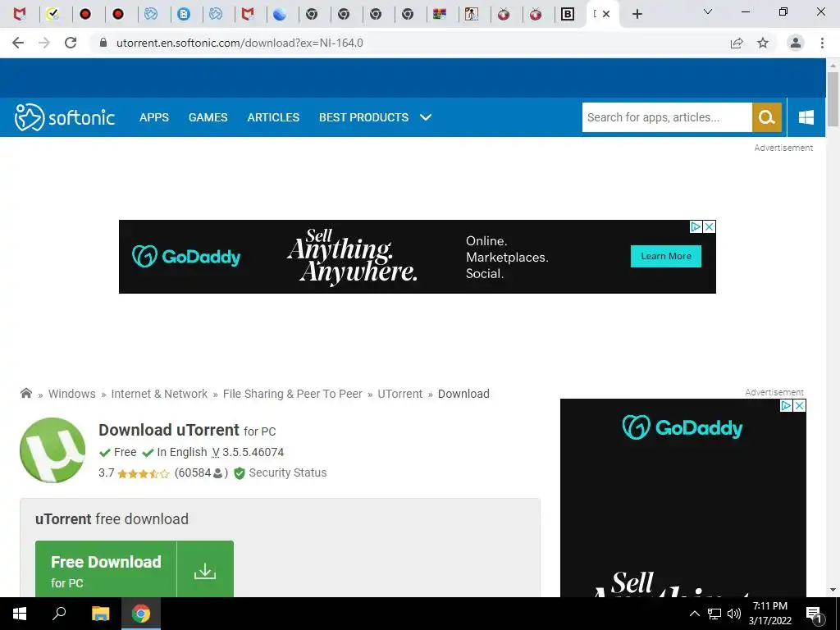Open the Chrome profile avatar
840x630 pixels.
(796, 43)
